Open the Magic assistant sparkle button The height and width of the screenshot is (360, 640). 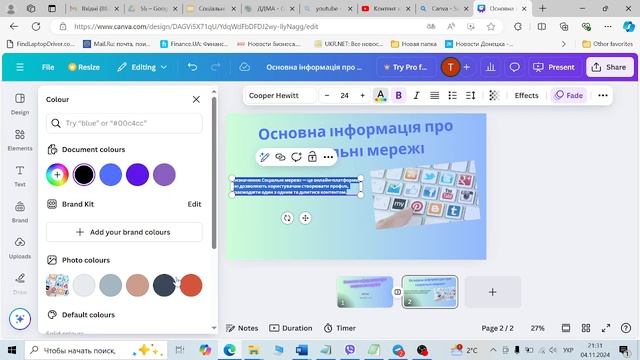[20, 318]
